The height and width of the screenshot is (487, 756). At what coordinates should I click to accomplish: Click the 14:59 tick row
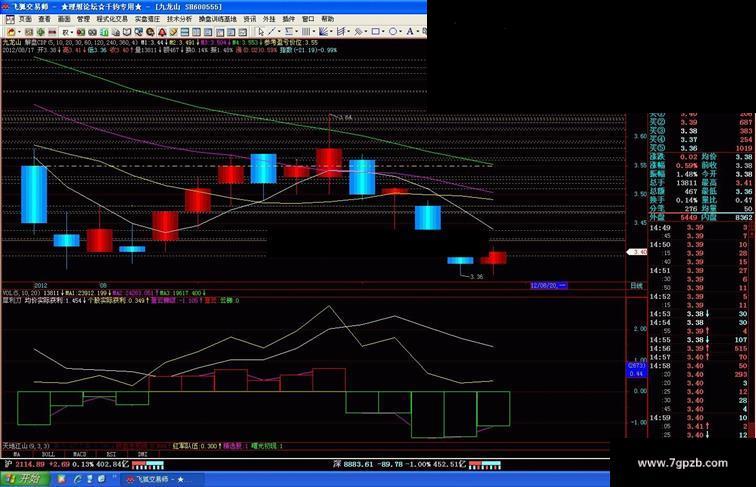click(699, 418)
